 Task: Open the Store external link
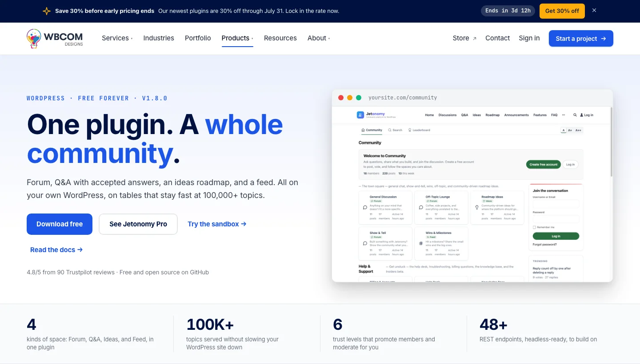pos(464,38)
